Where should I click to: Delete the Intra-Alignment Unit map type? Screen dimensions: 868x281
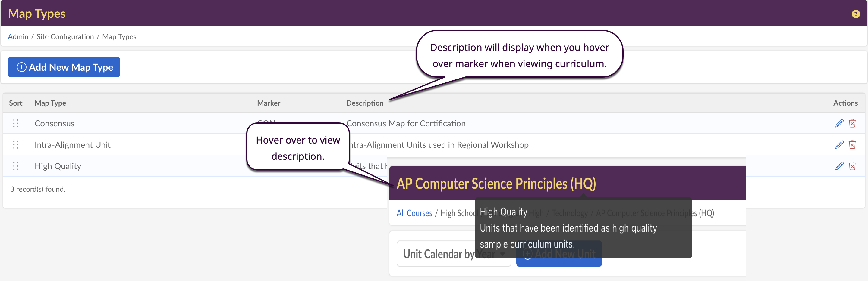click(x=852, y=145)
